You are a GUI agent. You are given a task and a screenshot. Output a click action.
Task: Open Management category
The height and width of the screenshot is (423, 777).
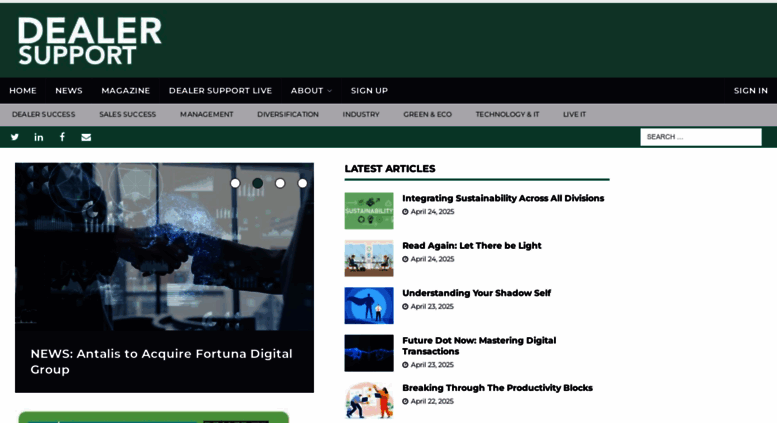point(207,114)
